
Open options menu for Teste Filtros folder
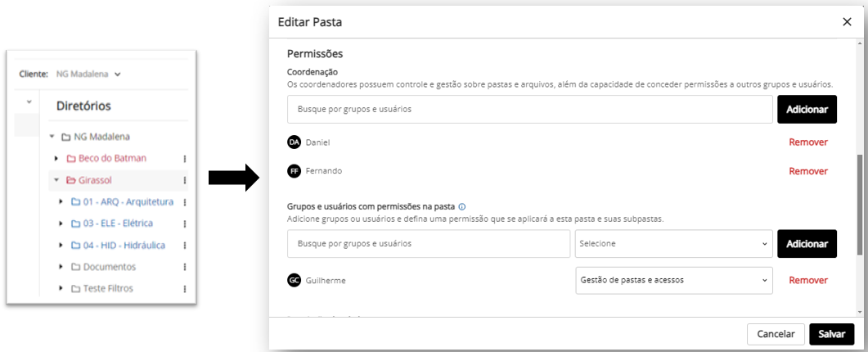point(184,289)
